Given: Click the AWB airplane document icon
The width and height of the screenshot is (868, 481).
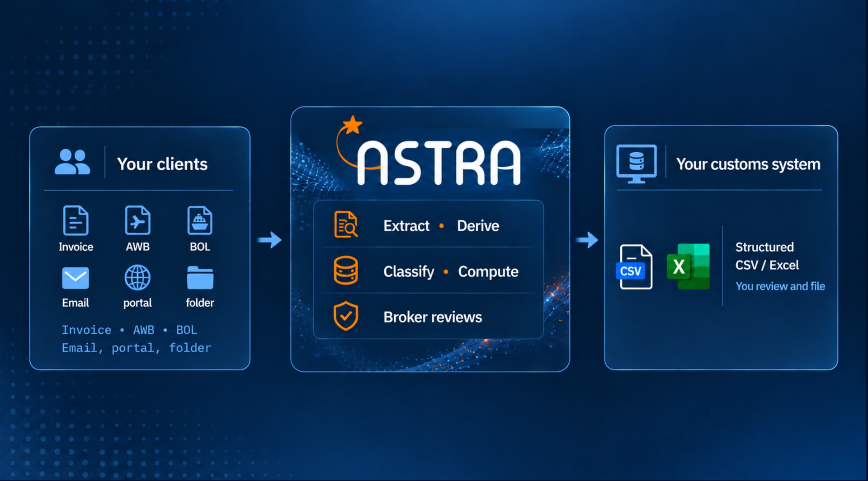Looking at the screenshot, I should [x=137, y=220].
